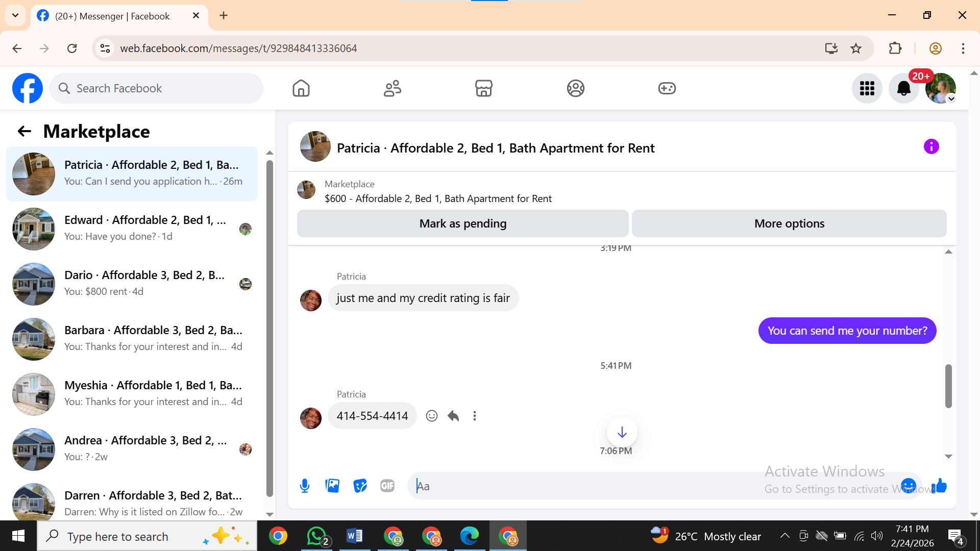Expand the account profile menu

[940, 88]
